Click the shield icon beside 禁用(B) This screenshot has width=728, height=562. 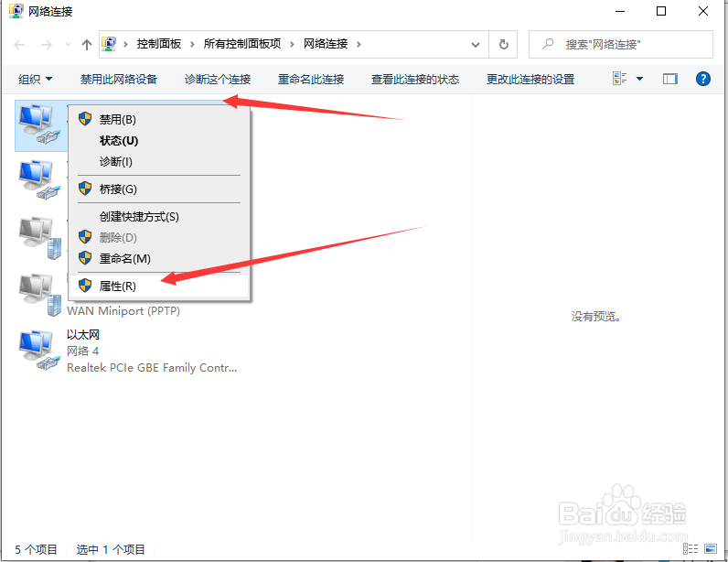click(85, 119)
